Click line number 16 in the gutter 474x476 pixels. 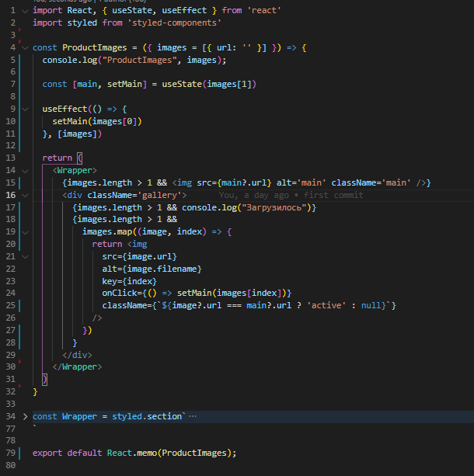11,195
